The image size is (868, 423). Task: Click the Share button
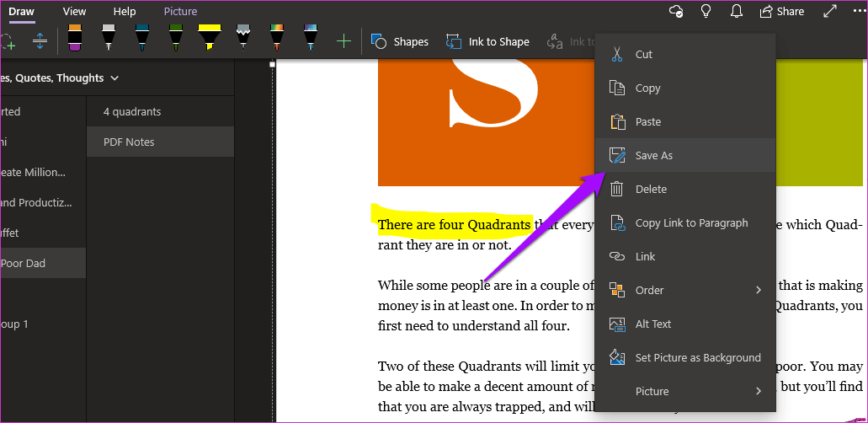coord(781,11)
